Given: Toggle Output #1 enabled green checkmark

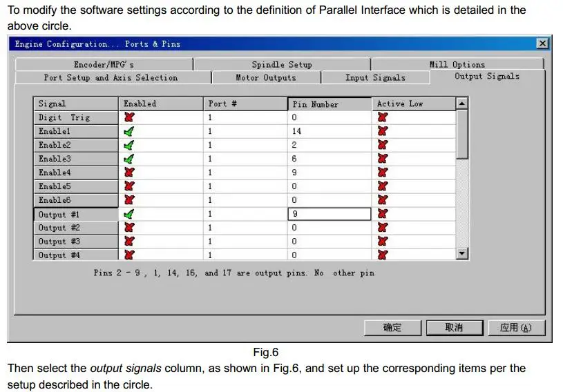Looking at the screenshot, I should click(x=129, y=214).
